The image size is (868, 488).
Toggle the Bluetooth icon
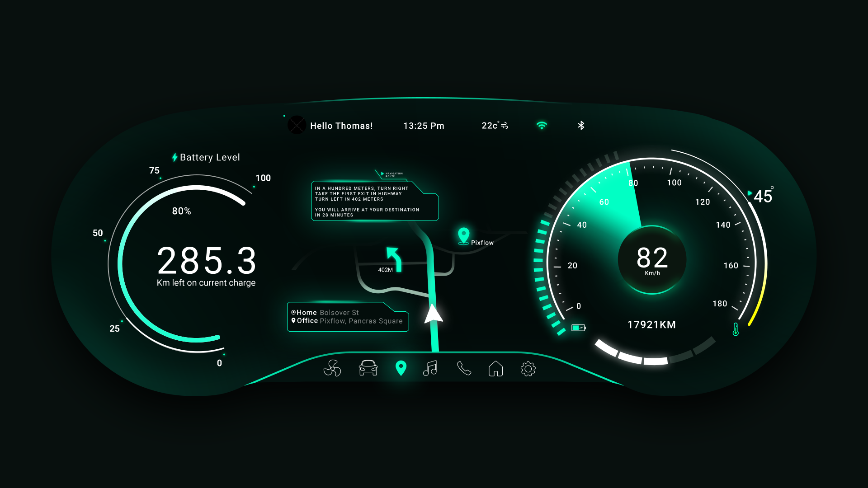pos(581,125)
